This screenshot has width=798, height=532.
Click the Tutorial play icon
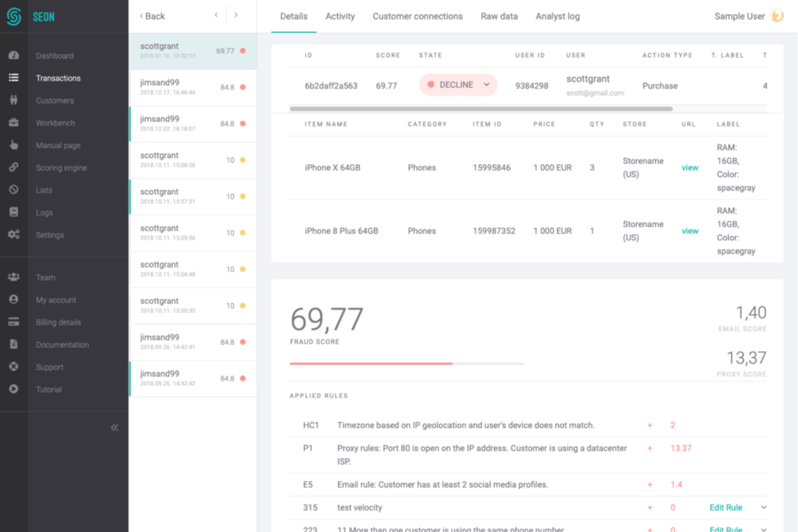[13, 389]
